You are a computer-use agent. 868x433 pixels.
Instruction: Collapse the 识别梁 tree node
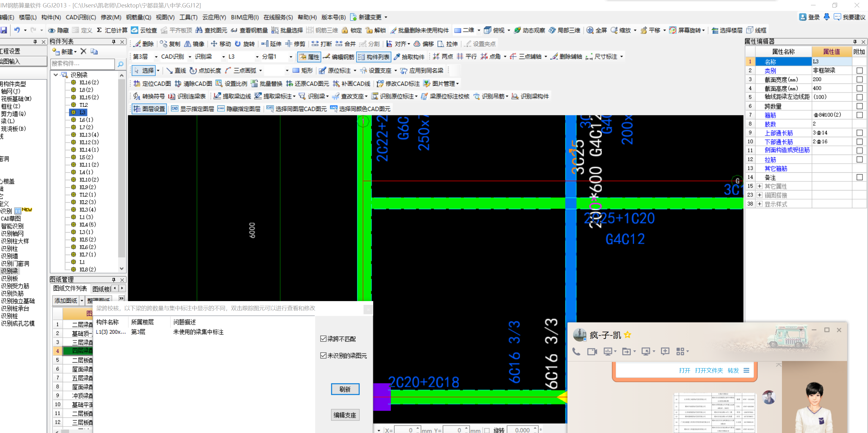coord(56,75)
